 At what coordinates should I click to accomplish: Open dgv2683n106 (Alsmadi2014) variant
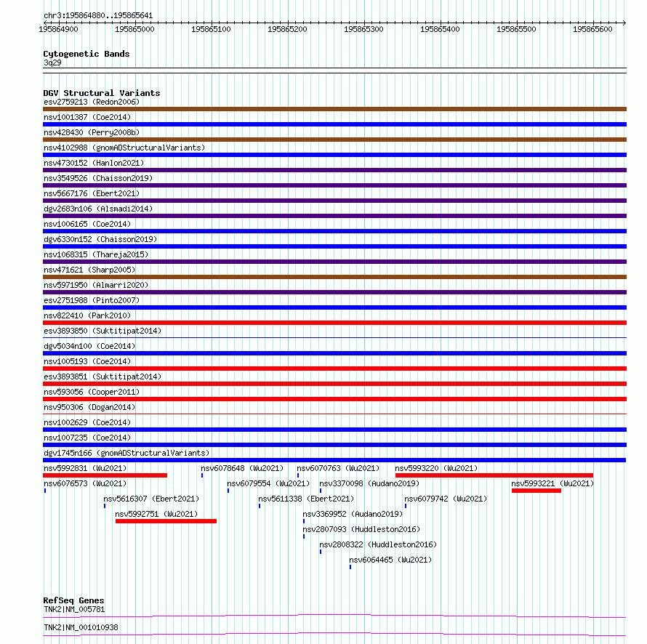[98, 209]
